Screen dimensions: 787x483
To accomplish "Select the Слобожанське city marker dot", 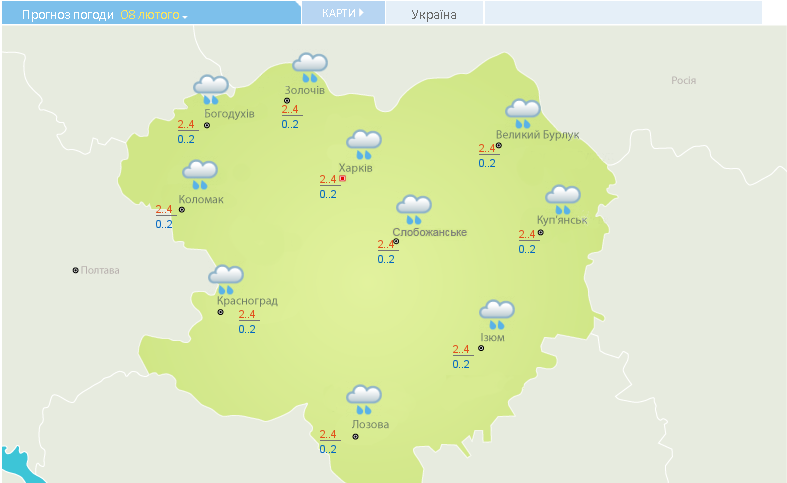I will click(x=396, y=242).
